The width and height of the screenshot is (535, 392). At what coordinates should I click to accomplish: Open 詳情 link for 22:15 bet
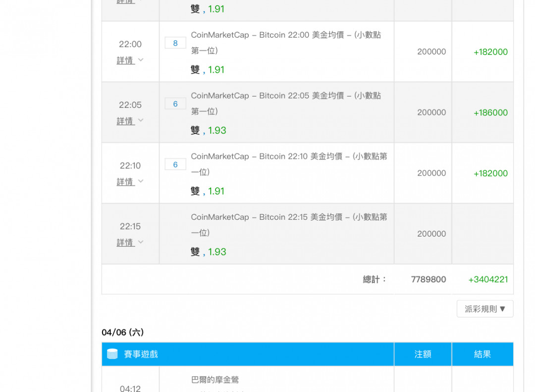click(125, 243)
